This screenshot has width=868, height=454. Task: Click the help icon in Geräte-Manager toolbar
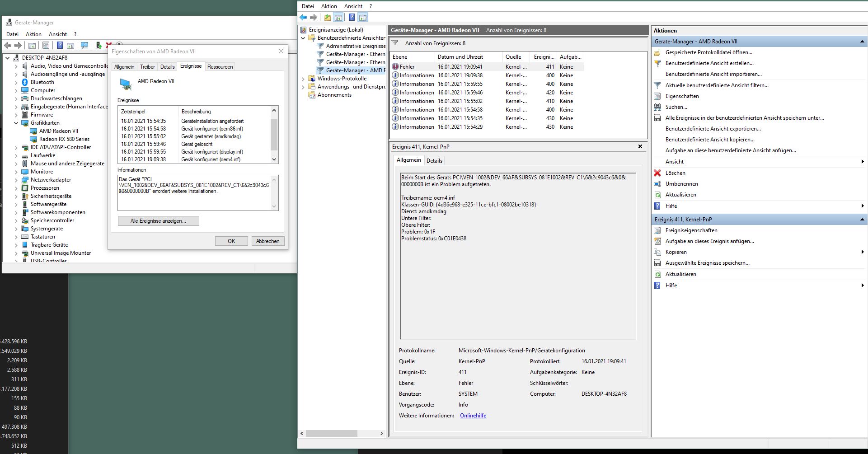pos(60,45)
